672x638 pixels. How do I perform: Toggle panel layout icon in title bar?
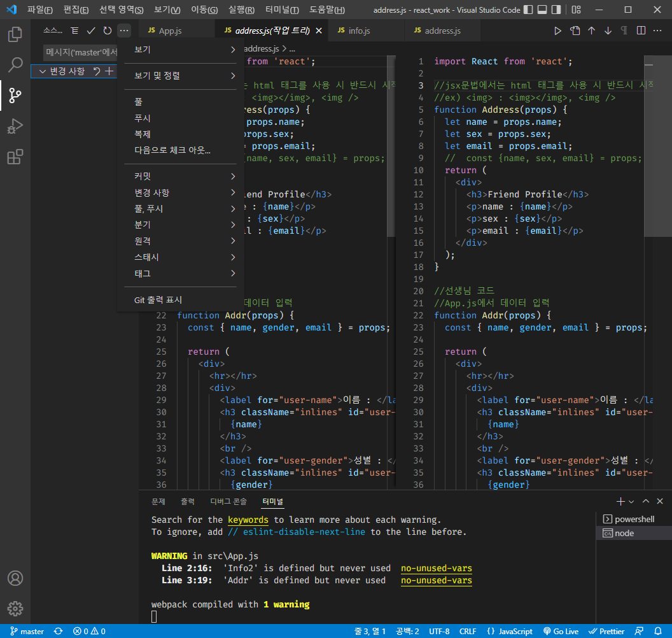[x=542, y=10]
